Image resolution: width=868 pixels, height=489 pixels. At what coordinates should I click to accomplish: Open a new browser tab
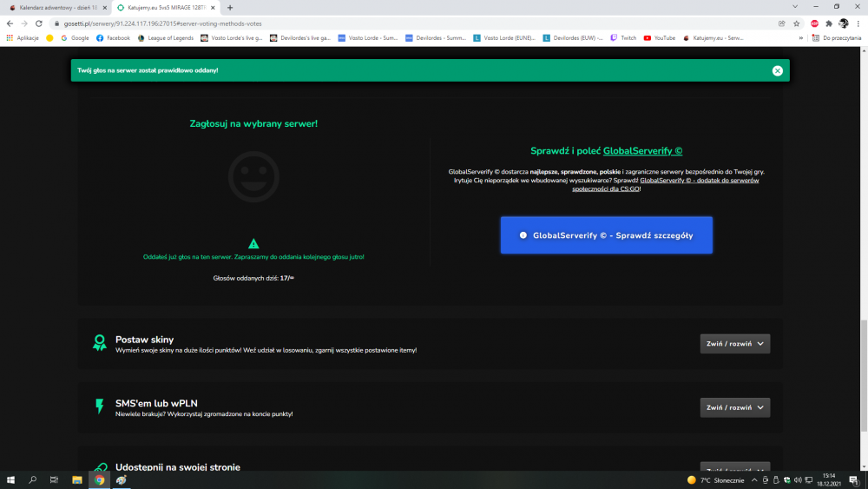(x=230, y=8)
